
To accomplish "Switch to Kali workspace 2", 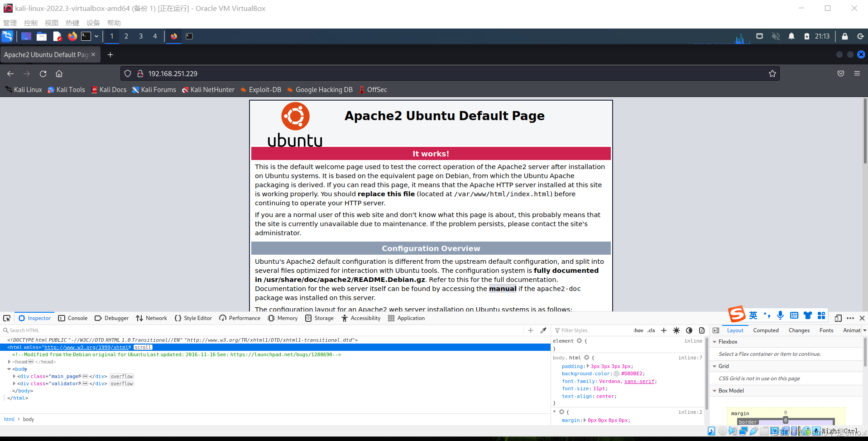I will (126, 36).
